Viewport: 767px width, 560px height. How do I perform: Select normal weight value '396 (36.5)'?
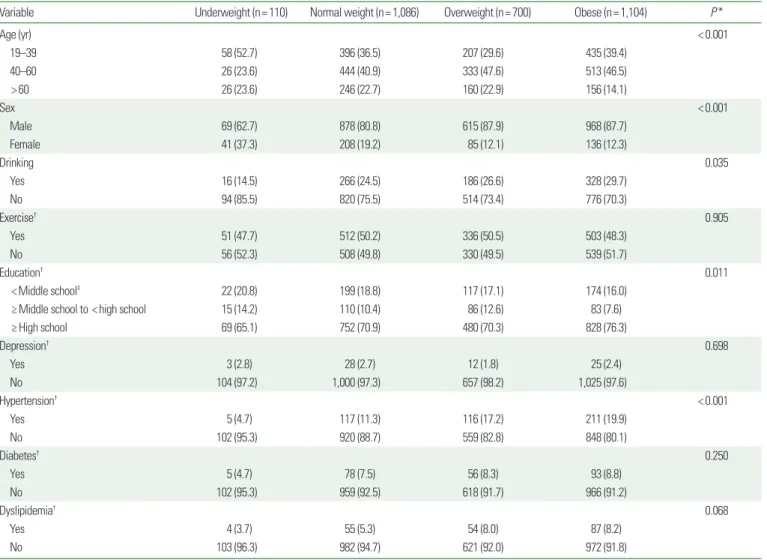click(360, 53)
